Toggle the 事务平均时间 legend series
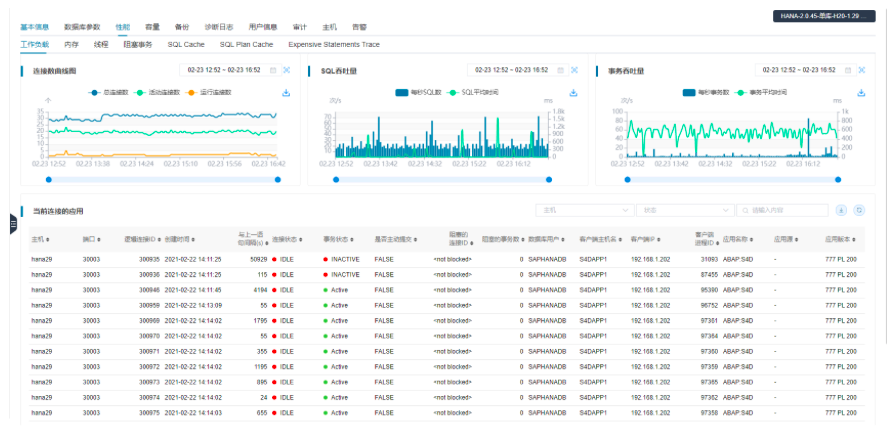Image resolution: width=887 pixels, height=429 pixels. (761, 92)
